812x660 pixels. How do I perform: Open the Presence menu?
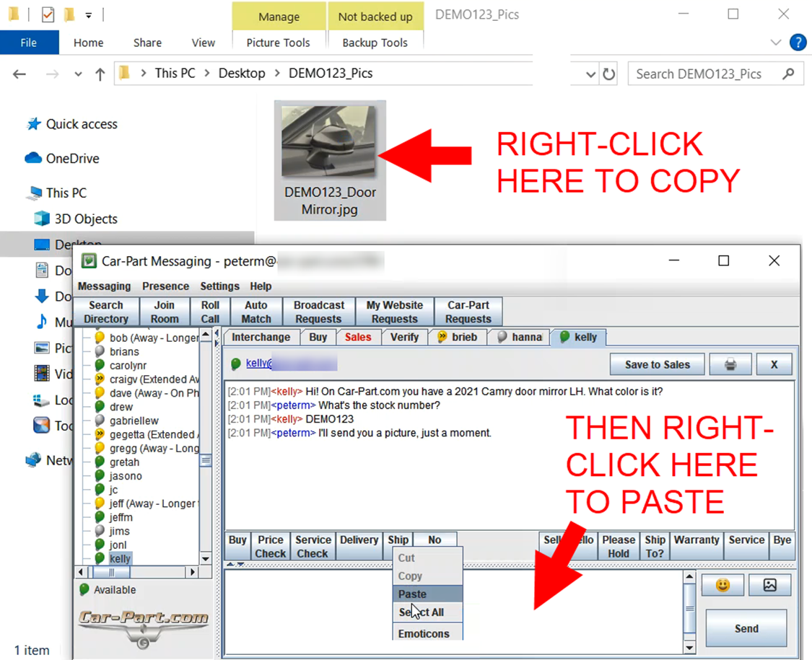coord(166,286)
